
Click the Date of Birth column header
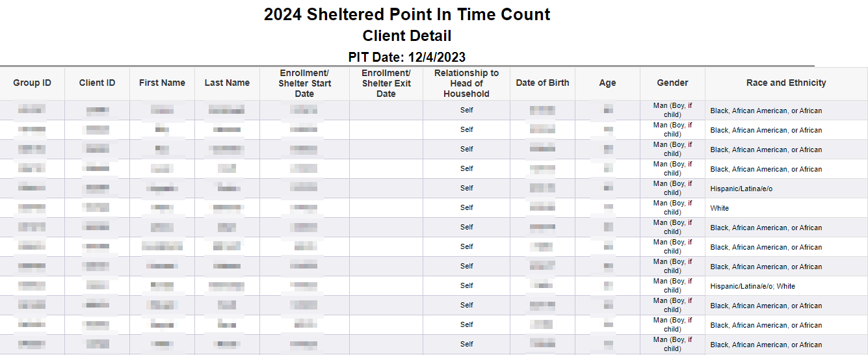tap(542, 83)
